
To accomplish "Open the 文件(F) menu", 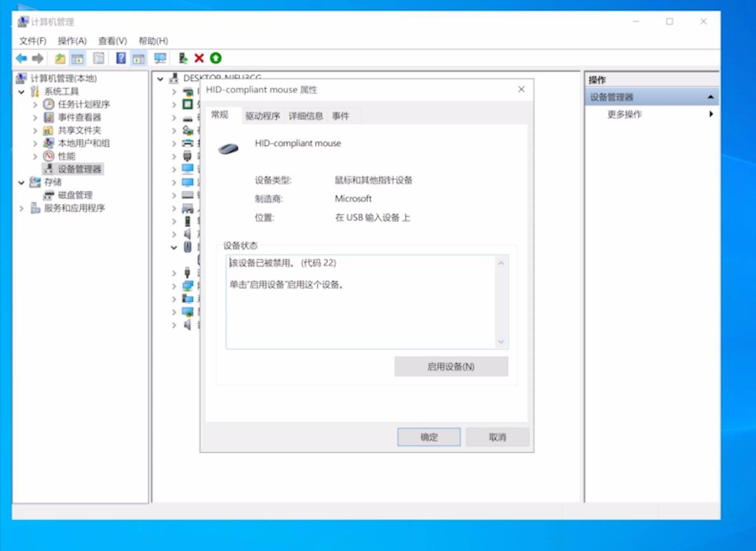I will 32,41.
